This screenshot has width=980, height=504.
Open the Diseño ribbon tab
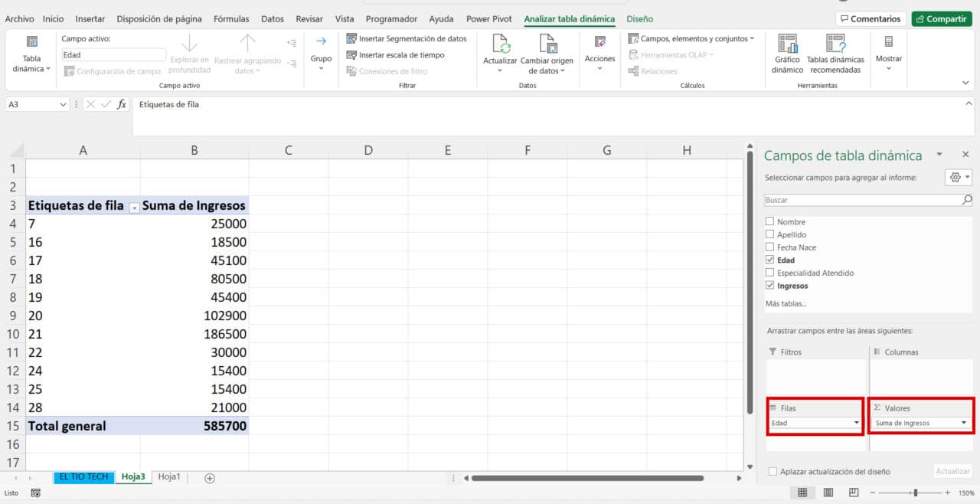tap(639, 19)
